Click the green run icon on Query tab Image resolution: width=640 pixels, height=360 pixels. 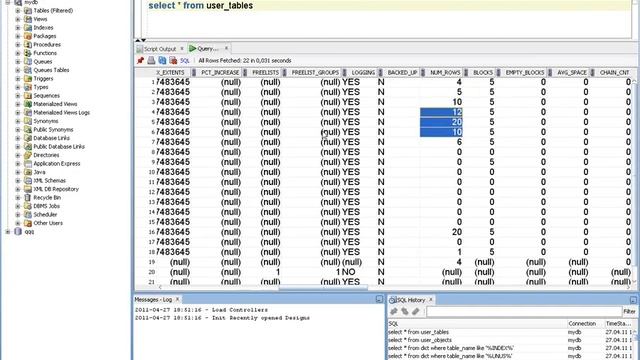pos(192,49)
